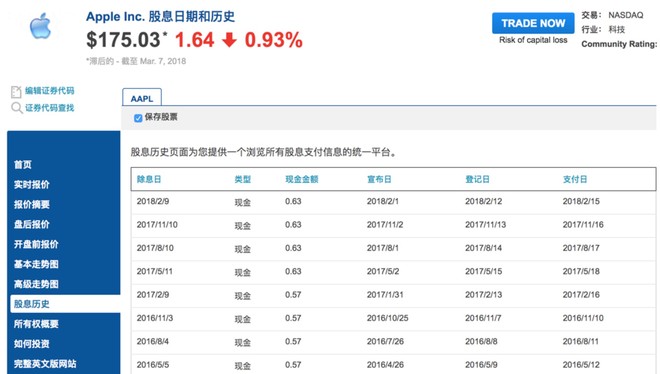Click the $175.03 stock price

tap(123, 40)
